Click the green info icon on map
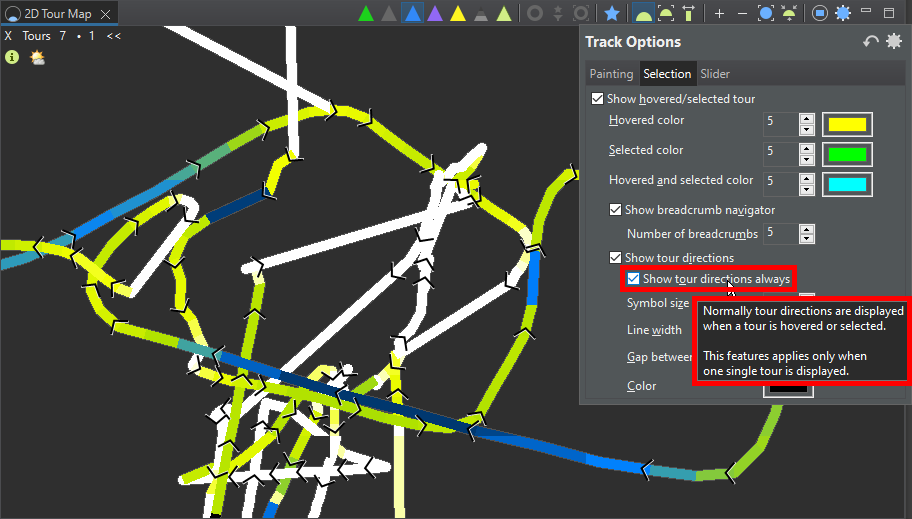The image size is (912, 519). [12, 57]
